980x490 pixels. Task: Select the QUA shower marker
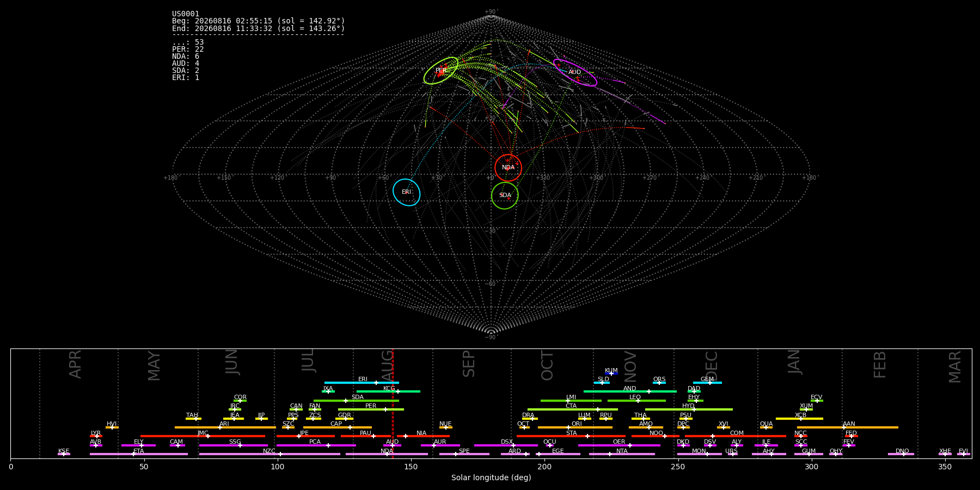click(x=766, y=427)
